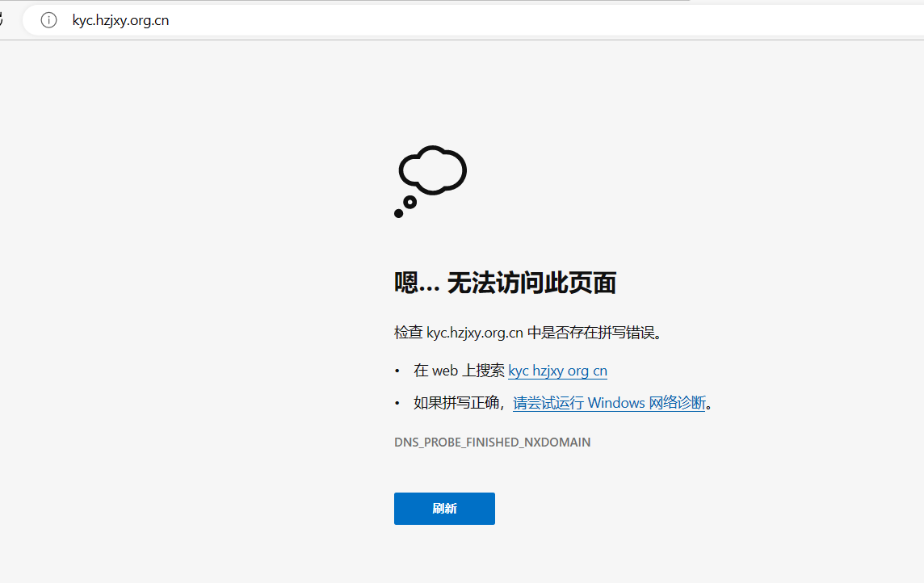Click the 无法访问此页面 part of the heading
This screenshot has width=924, height=583.
click(531, 283)
